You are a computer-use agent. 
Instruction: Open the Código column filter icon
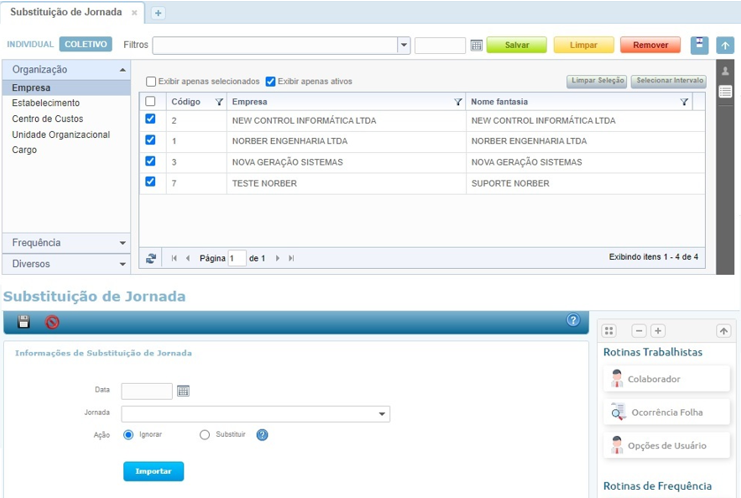tap(219, 102)
